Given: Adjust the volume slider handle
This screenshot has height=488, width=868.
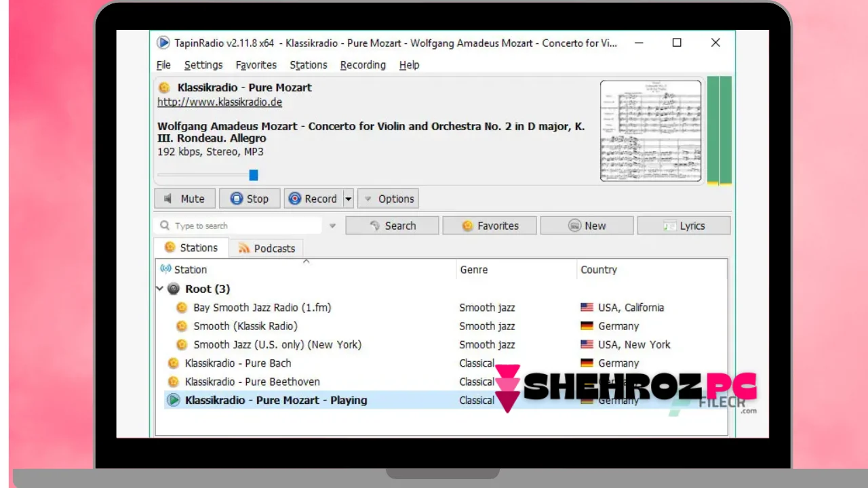Looking at the screenshot, I should pos(254,175).
